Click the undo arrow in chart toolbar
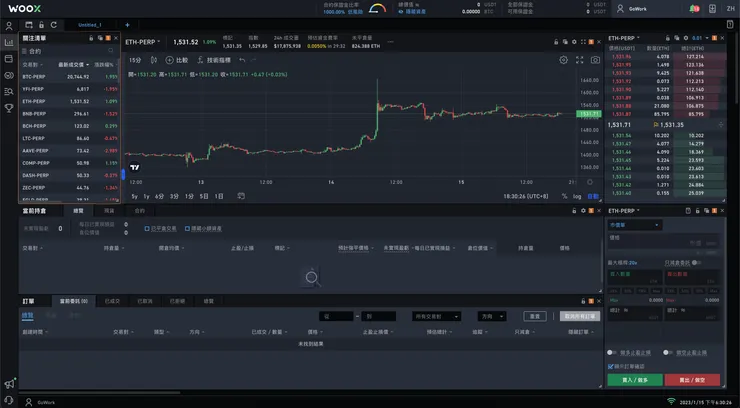 (x=242, y=60)
